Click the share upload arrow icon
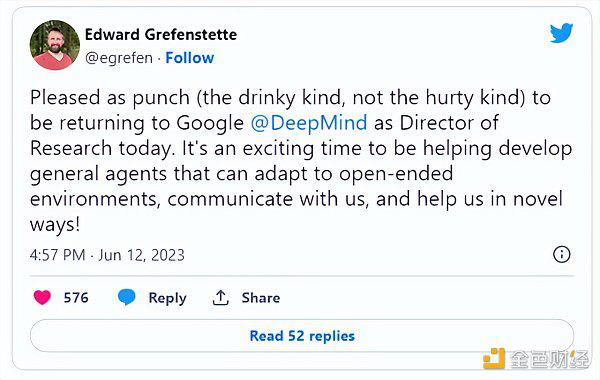 220,298
